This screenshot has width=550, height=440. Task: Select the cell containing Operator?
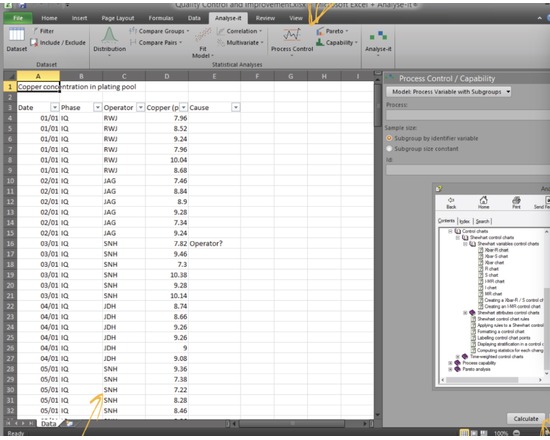click(214, 244)
